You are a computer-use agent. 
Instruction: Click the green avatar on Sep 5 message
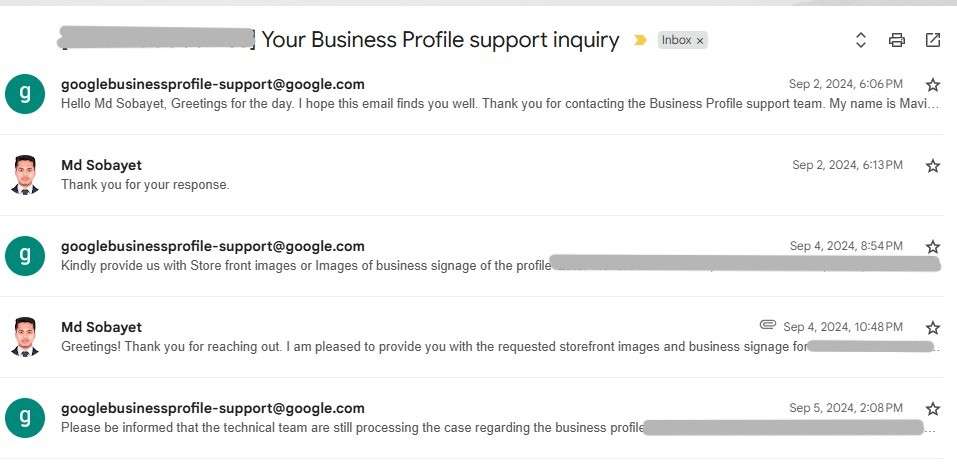(x=25, y=418)
